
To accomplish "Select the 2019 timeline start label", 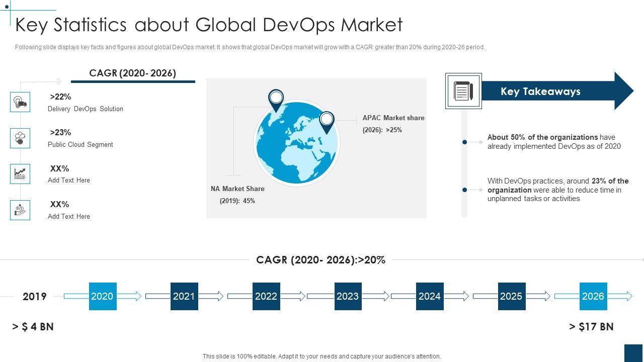I will (x=35, y=297).
